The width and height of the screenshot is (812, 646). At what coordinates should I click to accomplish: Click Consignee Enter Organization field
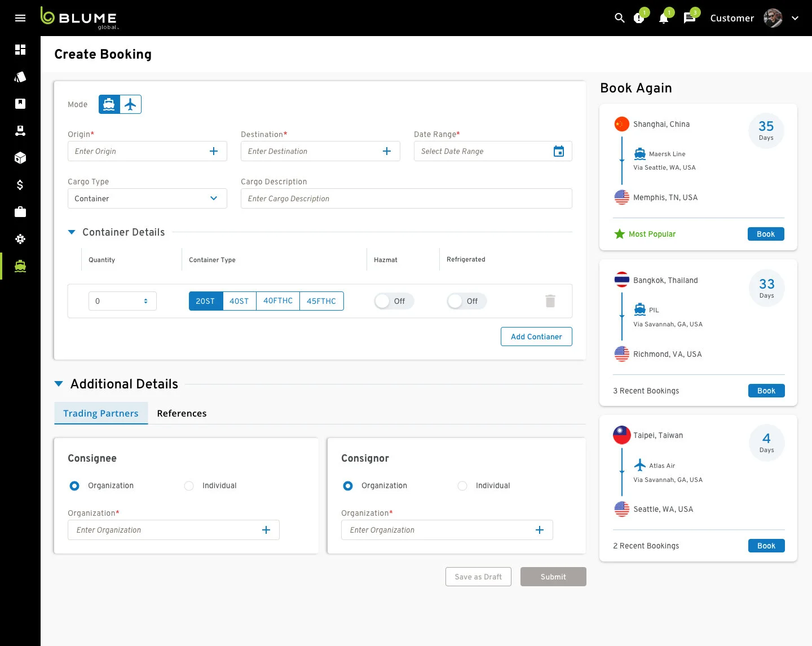174,530
